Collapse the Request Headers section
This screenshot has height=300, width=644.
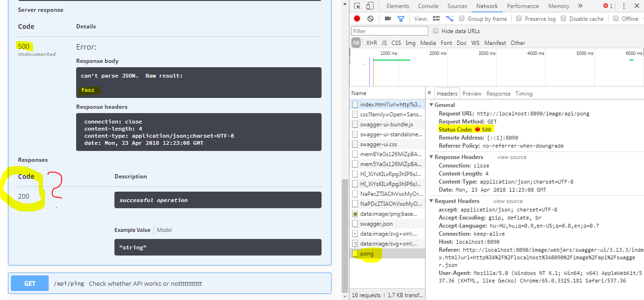coord(432,201)
